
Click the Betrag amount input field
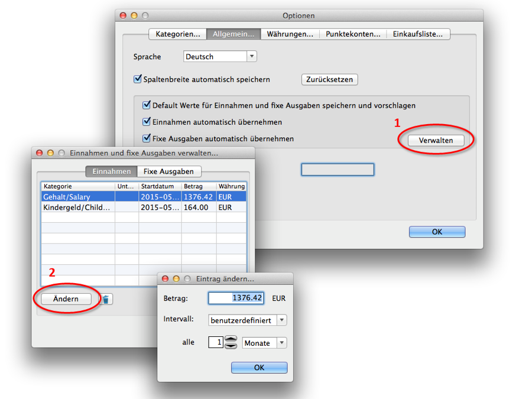(236, 298)
